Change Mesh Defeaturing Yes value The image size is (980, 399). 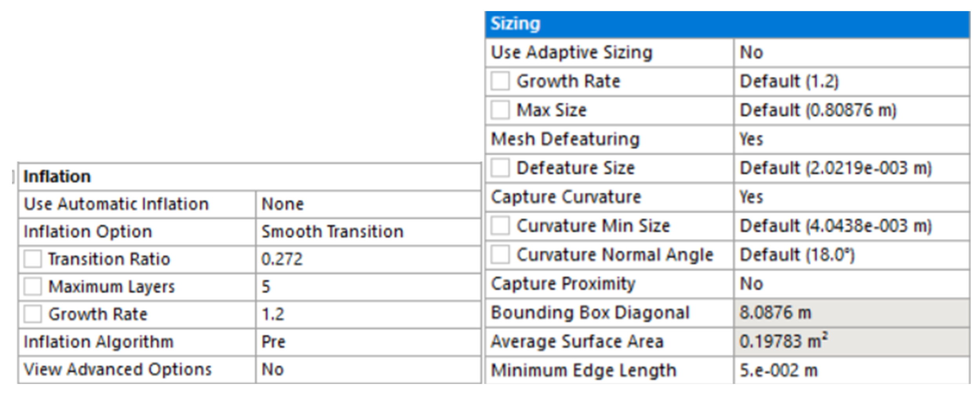(x=850, y=139)
